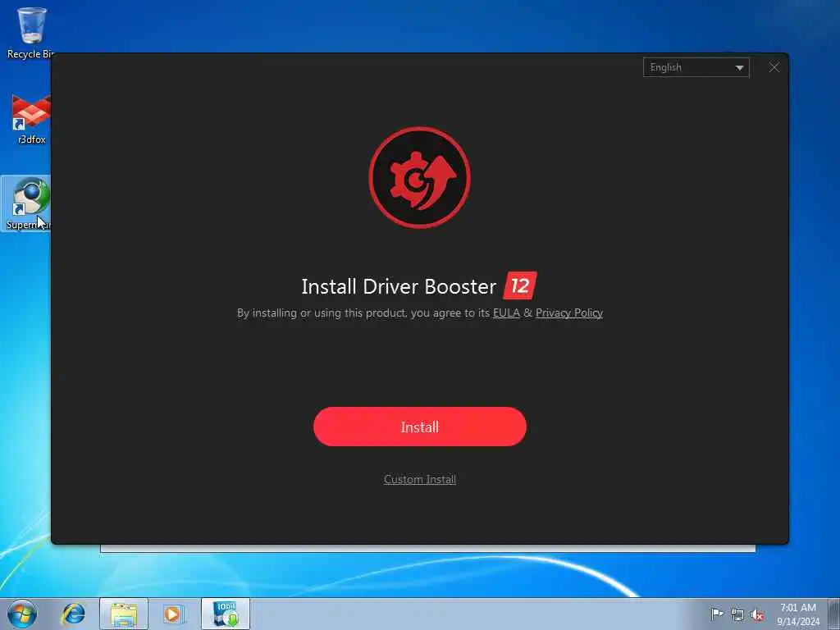Select the r3dfox desktop shortcut
This screenshot has height=630, width=840.
(x=31, y=119)
